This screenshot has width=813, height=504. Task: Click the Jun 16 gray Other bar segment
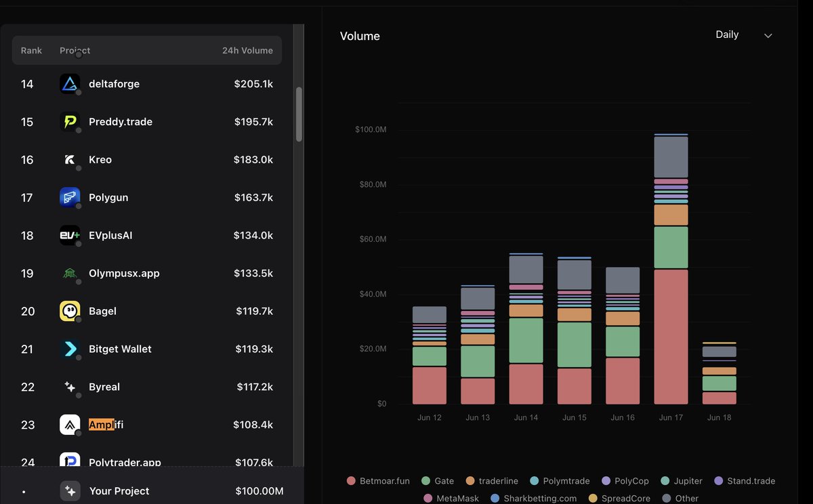[623, 280]
